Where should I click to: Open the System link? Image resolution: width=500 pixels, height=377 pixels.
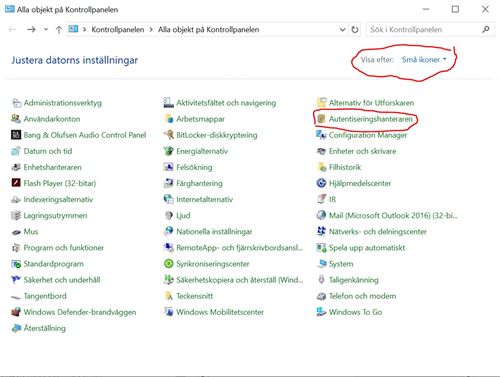pos(341,264)
